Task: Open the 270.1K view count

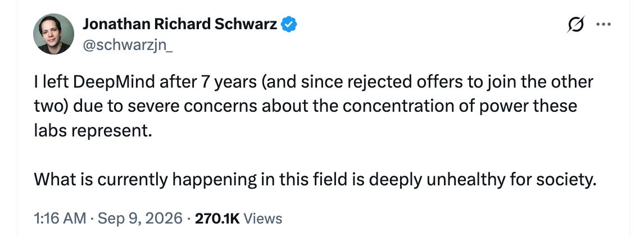Action: (x=217, y=218)
